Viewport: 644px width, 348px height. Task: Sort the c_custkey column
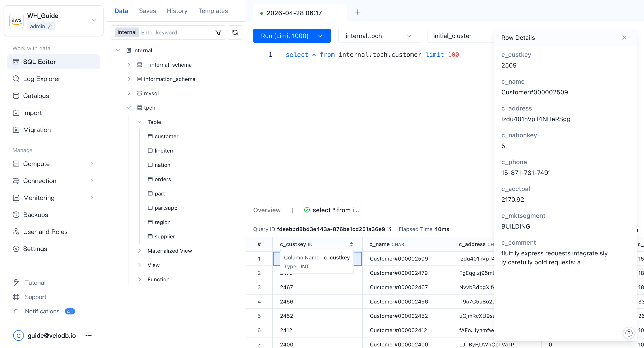click(x=351, y=244)
